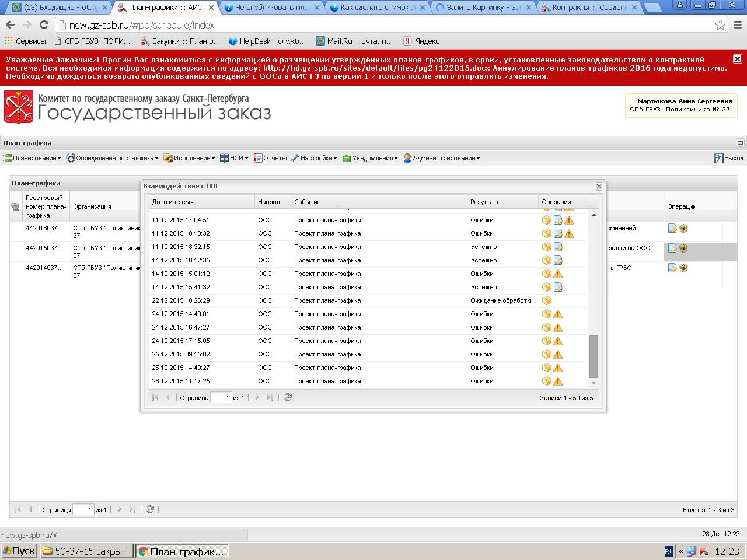Open the Отчеты menu item
The width and height of the screenshot is (747, 560).
[x=271, y=158]
